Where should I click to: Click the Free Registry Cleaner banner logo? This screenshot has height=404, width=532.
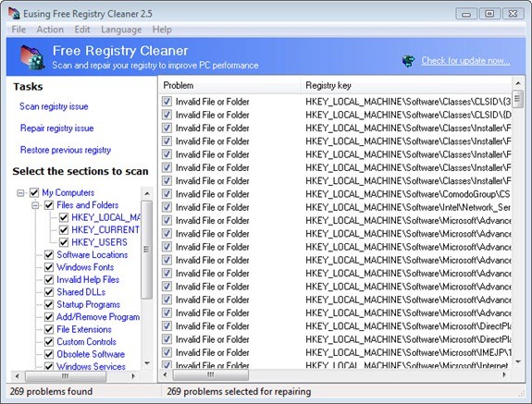(x=32, y=57)
